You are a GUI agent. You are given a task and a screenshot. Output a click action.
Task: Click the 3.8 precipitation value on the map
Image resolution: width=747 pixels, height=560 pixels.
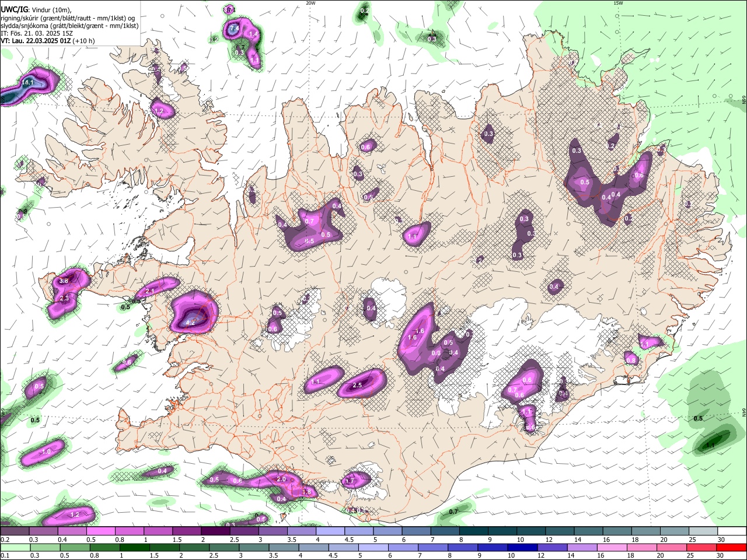click(x=64, y=281)
